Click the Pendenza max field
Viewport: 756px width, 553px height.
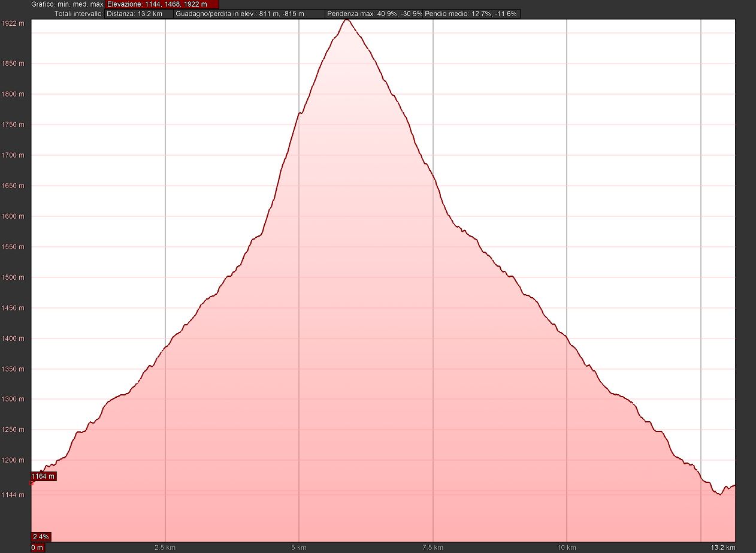374,13
